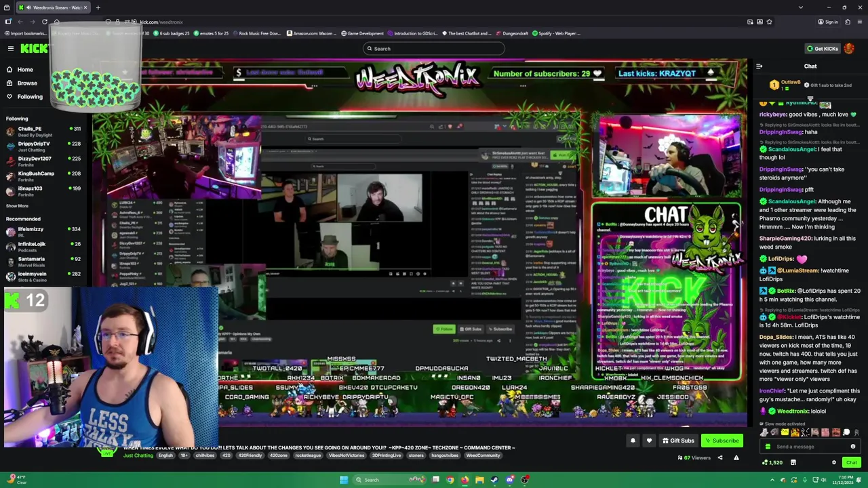The width and height of the screenshot is (868, 488).
Task: Click the browser back arrow
Action: pyautogui.click(x=20, y=22)
